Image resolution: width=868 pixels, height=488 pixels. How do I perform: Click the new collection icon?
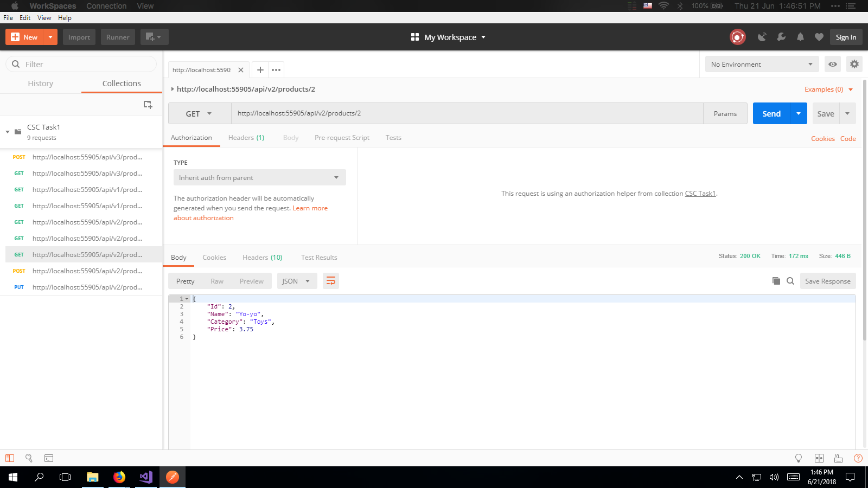click(x=148, y=105)
